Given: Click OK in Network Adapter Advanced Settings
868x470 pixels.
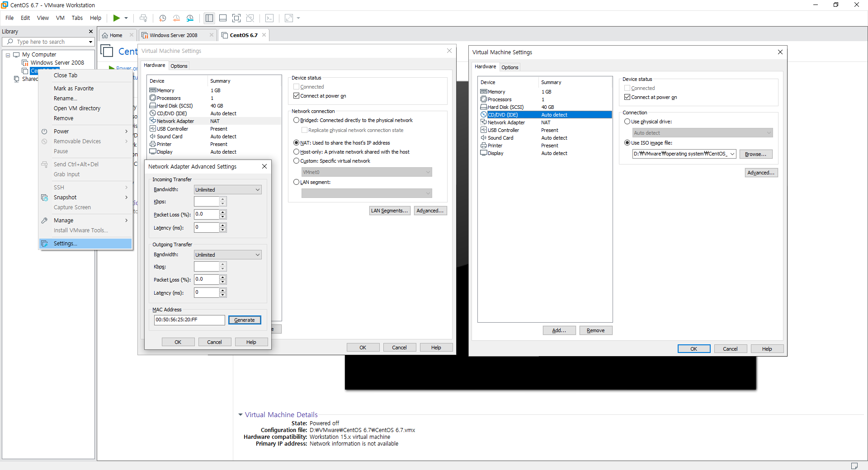Looking at the screenshot, I should point(178,342).
